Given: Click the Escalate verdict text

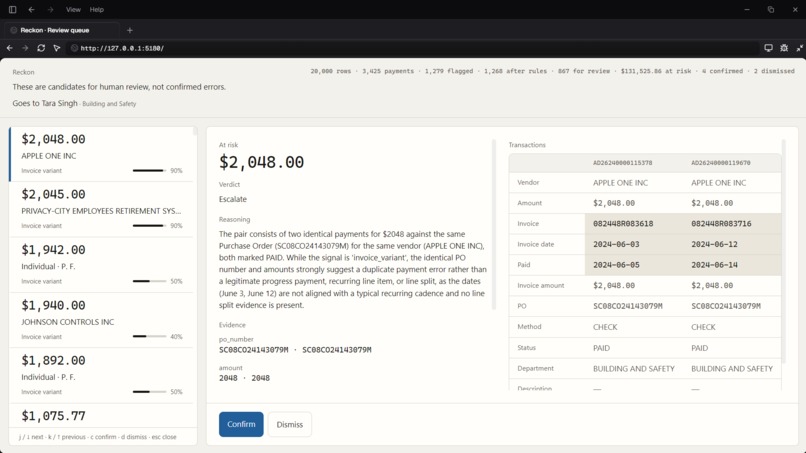Looking at the screenshot, I should (x=233, y=199).
